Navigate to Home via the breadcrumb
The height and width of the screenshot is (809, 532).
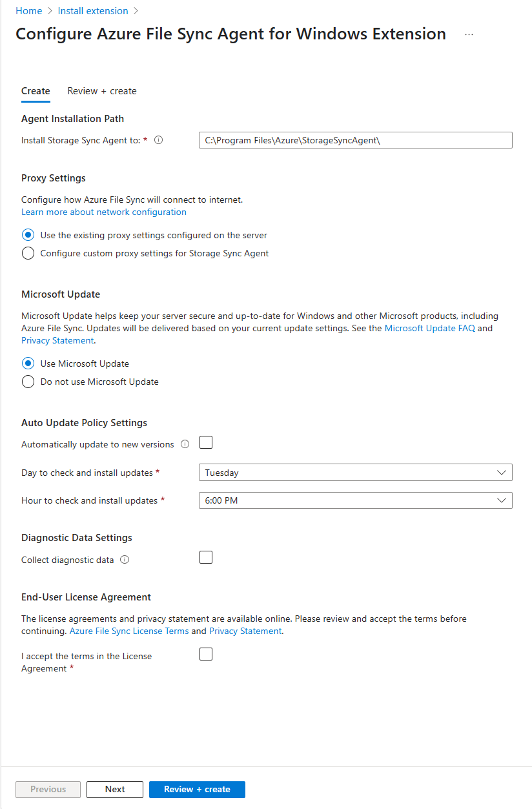(29, 10)
